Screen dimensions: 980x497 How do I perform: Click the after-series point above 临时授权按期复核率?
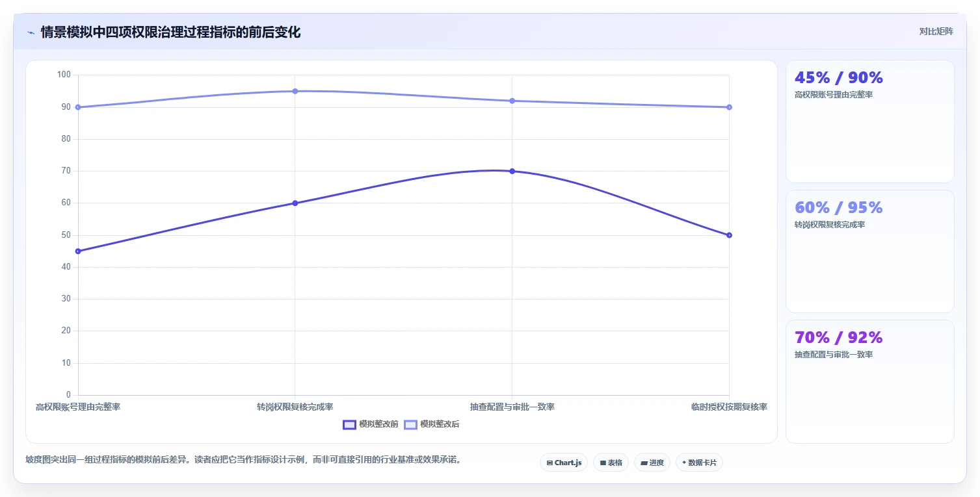tap(729, 107)
